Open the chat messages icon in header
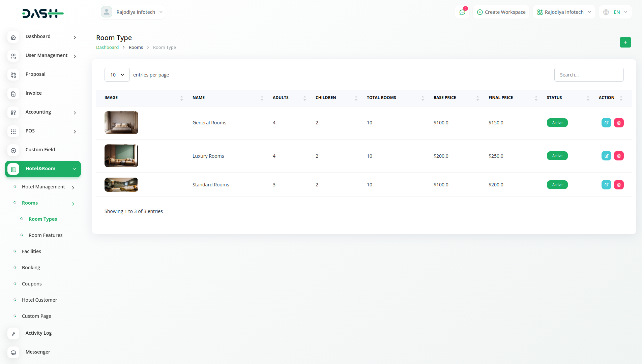This screenshot has height=364, width=642. [462, 12]
